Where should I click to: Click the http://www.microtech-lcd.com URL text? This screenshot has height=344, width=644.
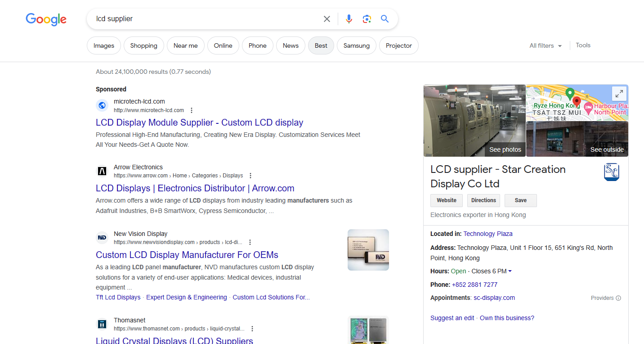coord(149,110)
